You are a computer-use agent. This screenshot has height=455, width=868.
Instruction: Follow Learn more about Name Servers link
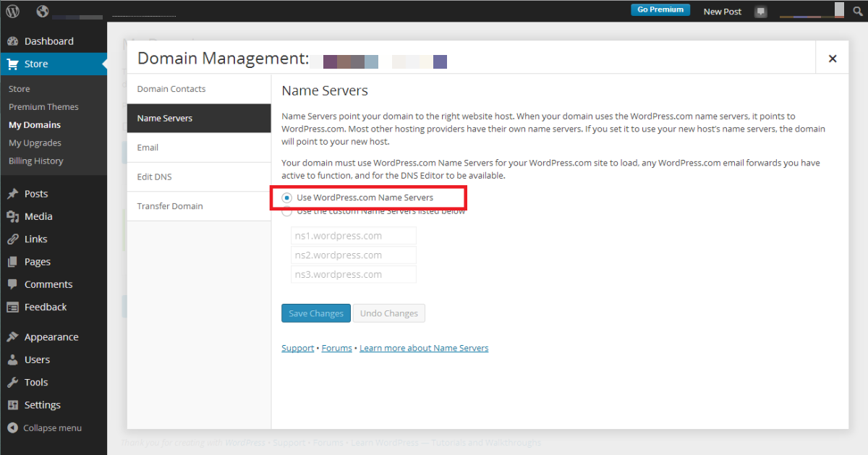click(424, 348)
